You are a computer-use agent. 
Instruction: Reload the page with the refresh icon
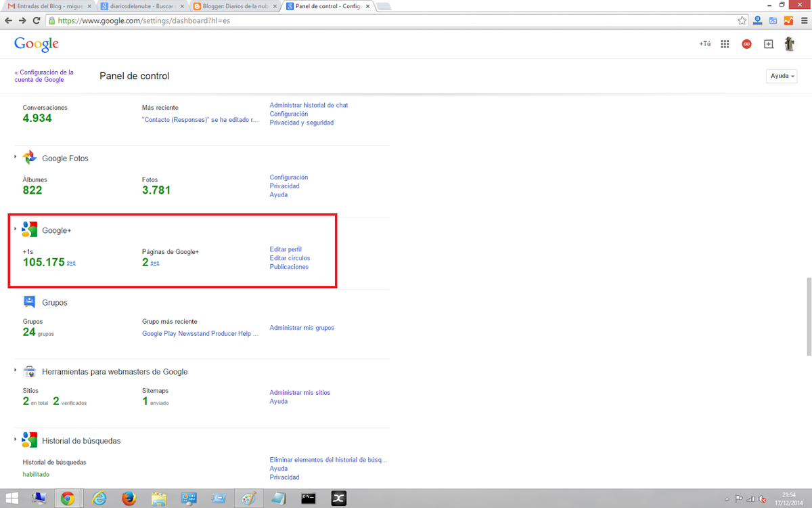point(37,20)
